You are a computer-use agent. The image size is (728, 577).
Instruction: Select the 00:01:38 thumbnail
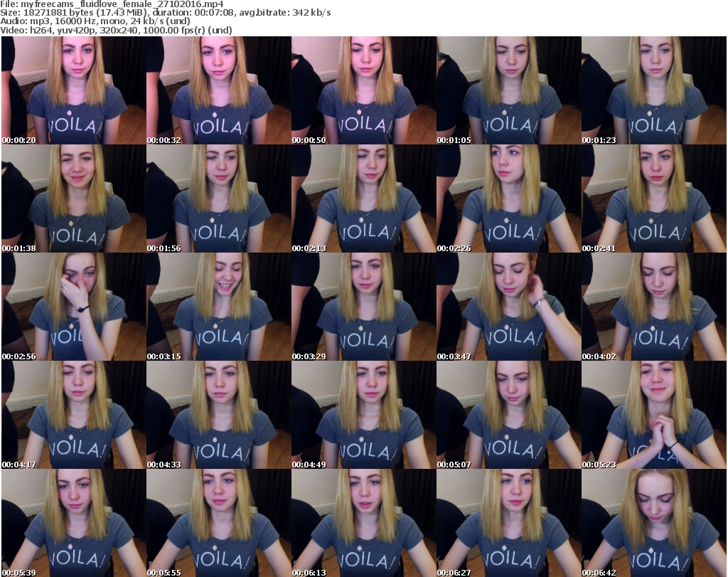pos(73,198)
